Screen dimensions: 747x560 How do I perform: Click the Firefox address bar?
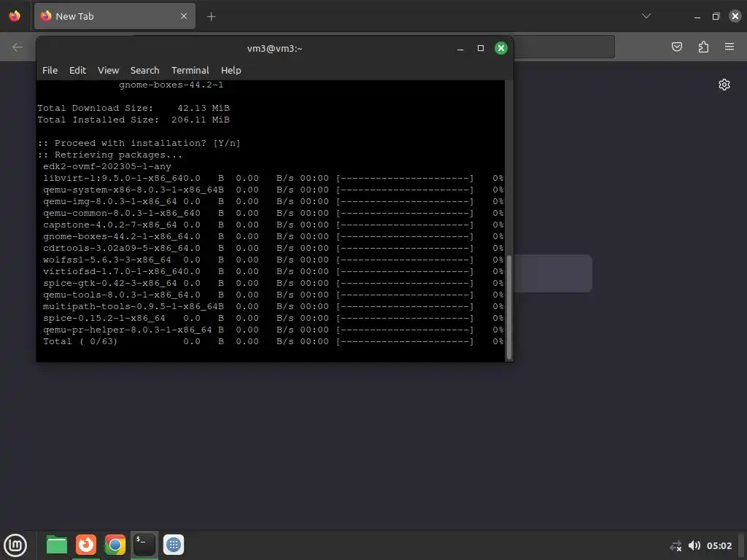tap(564, 47)
